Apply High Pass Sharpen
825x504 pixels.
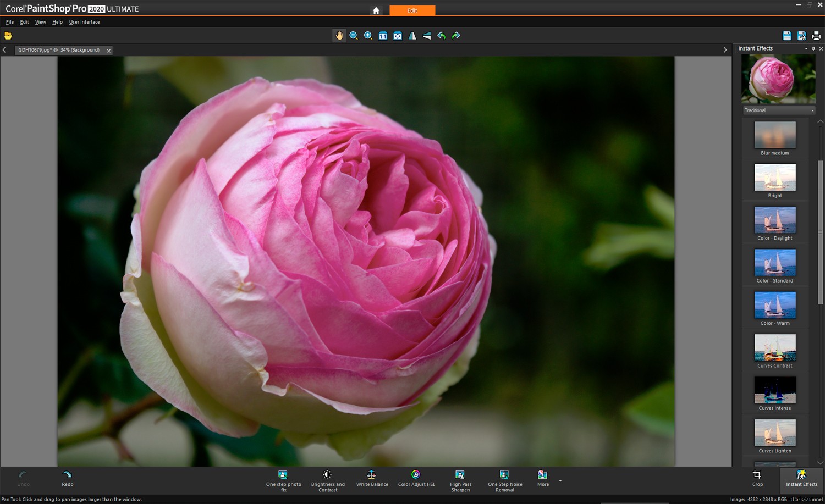(x=460, y=478)
